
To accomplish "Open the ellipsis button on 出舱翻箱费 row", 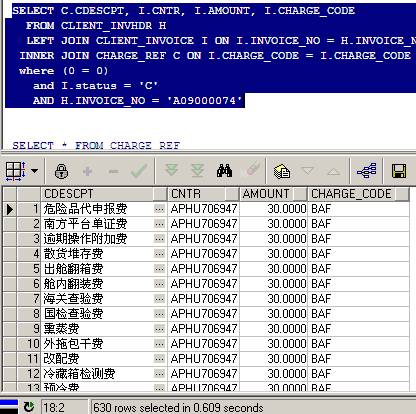I will 160,269.
